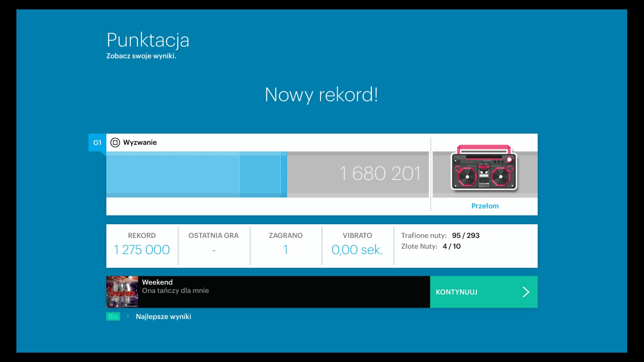
Task: Click the Nowy rekord! headline
Action: click(321, 95)
